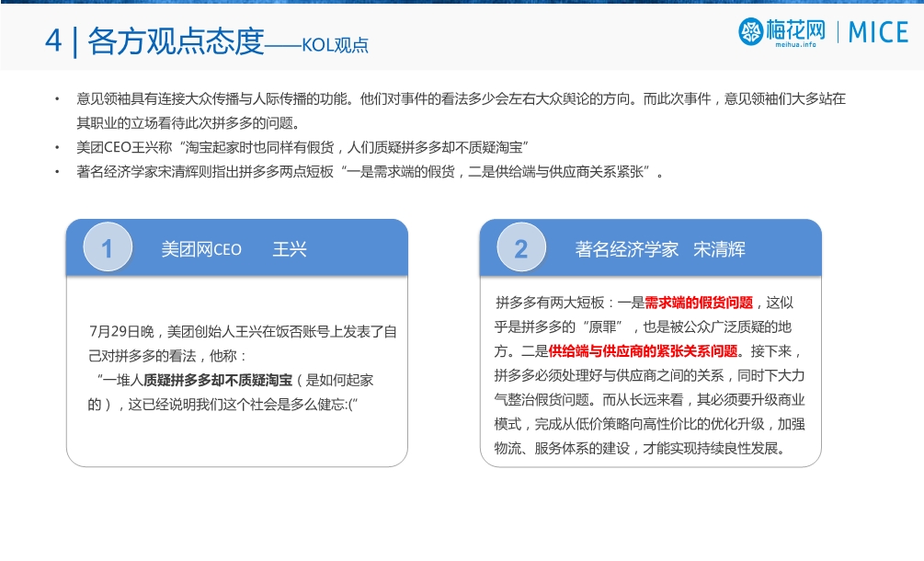Click the 梅花网 snowflake logo icon
This screenshot has width=924, height=561.
pos(751,31)
